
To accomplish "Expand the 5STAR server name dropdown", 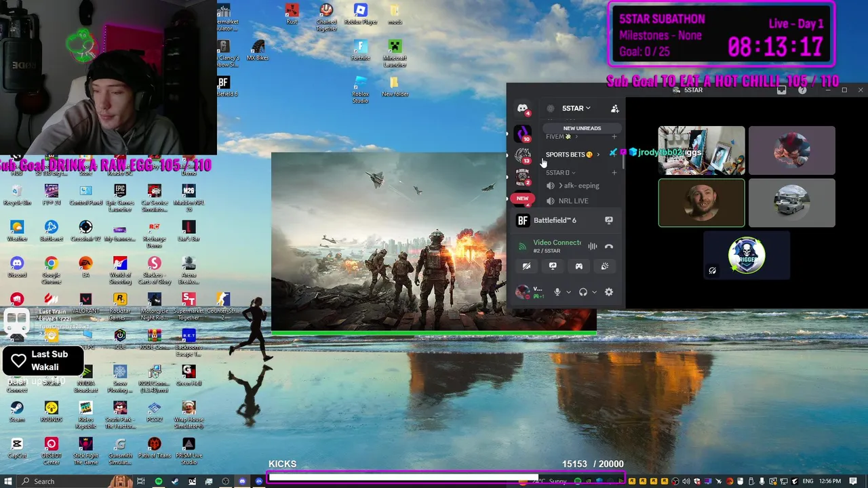I will 576,108.
